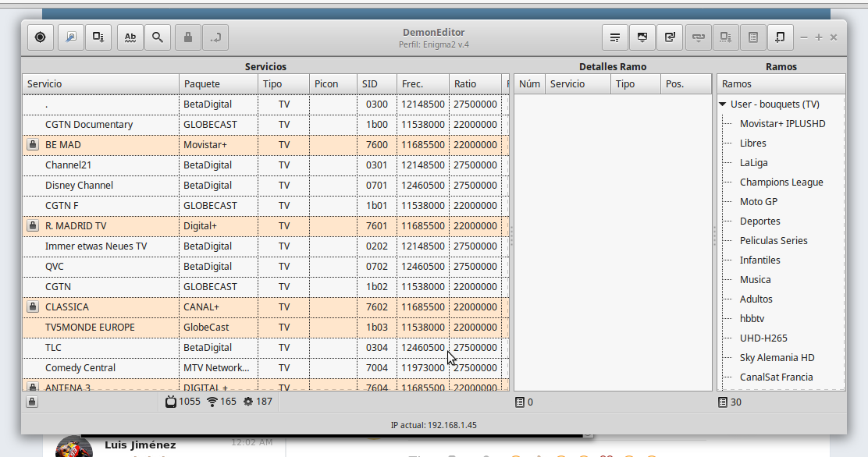Toggle lock icon on BE MAD row
Image resolution: width=868 pixels, height=457 pixels.
[32, 145]
